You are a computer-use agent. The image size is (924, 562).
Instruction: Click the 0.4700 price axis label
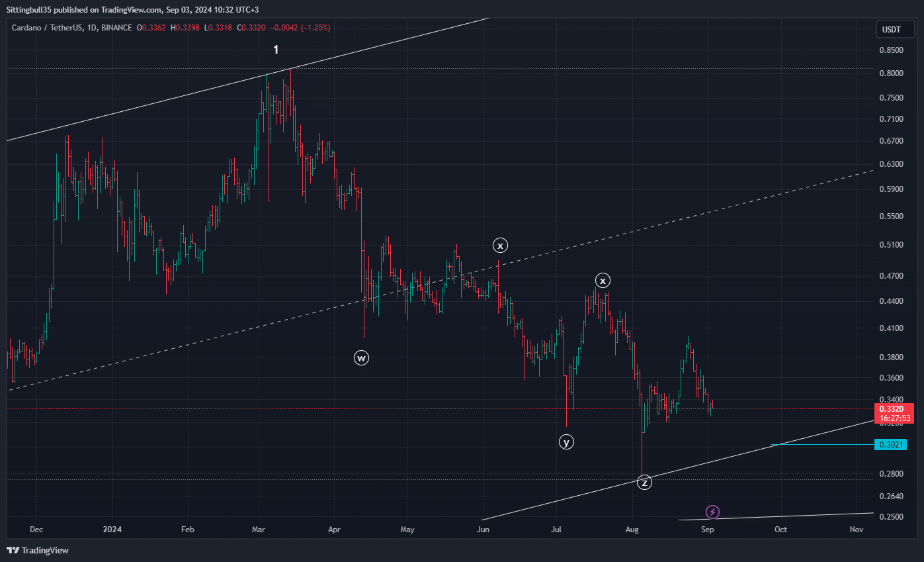[x=892, y=276]
